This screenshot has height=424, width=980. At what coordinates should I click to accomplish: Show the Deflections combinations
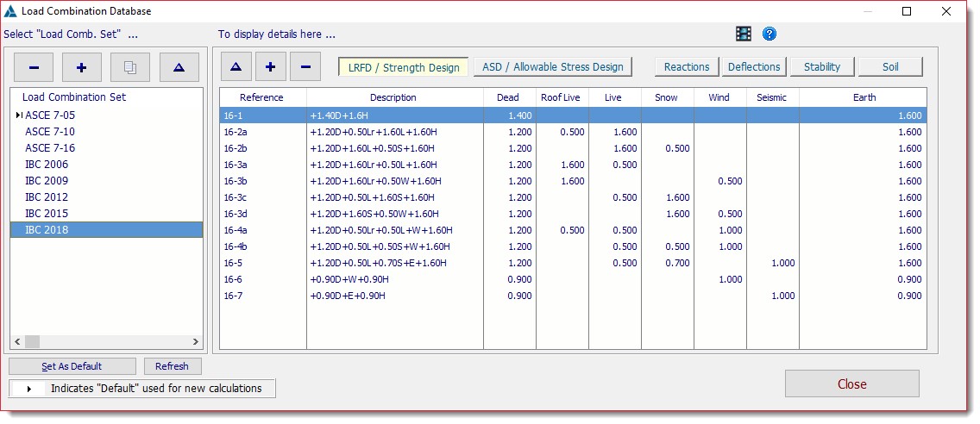[753, 67]
